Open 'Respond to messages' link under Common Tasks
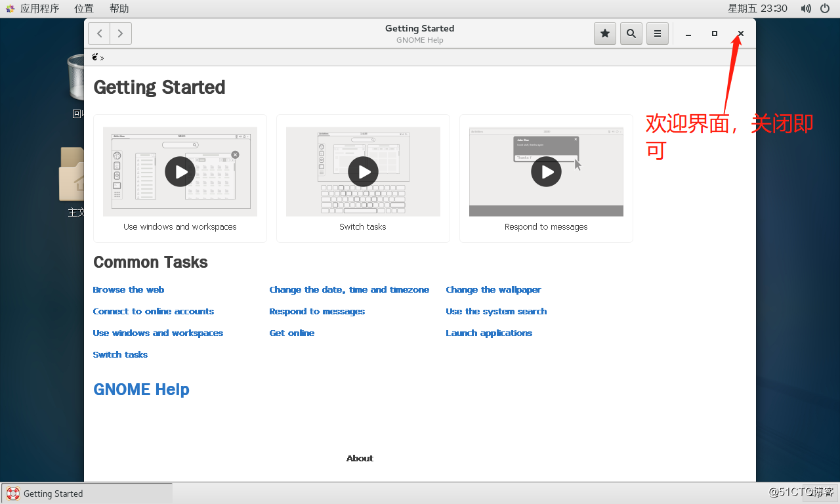The image size is (840, 504). click(317, 311)
